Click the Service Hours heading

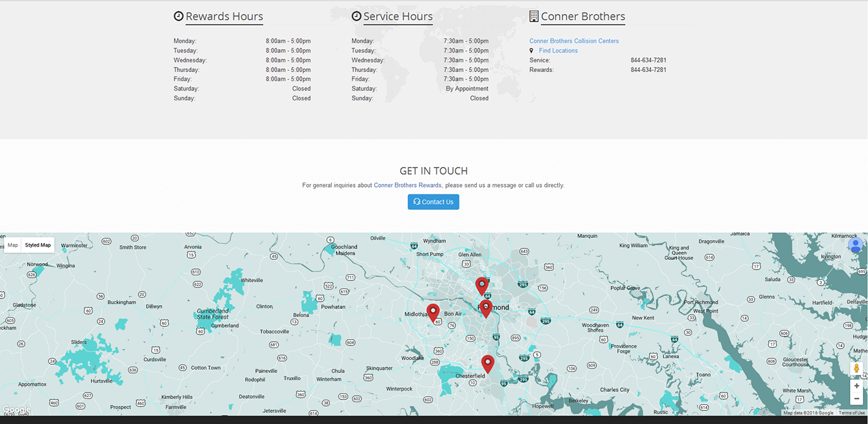pos(398,17)
